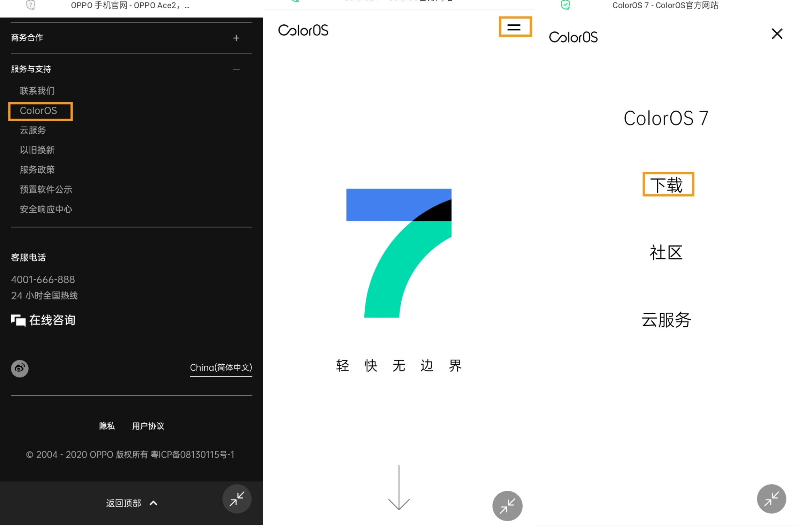Close the ColorOS menu with X icon
Screen dimensions: 798x532
pos(777,34)
